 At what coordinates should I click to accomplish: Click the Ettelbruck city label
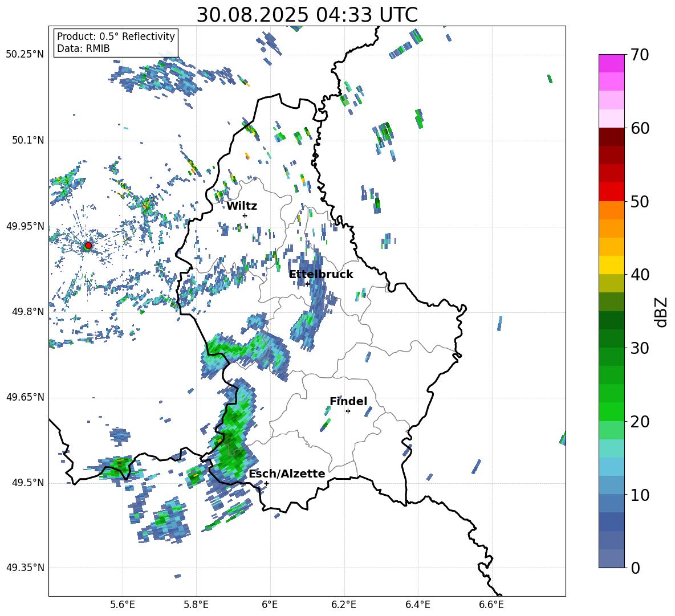(x=321, y=275)
